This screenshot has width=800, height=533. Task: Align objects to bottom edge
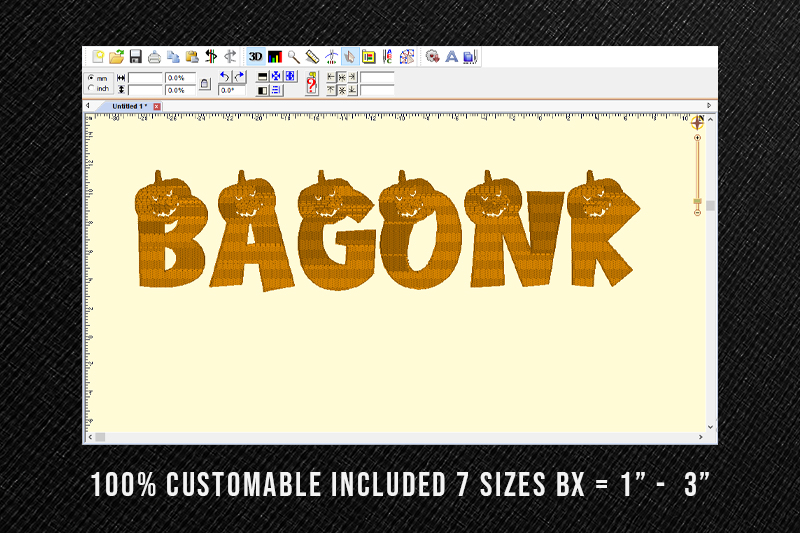(353, 90)
